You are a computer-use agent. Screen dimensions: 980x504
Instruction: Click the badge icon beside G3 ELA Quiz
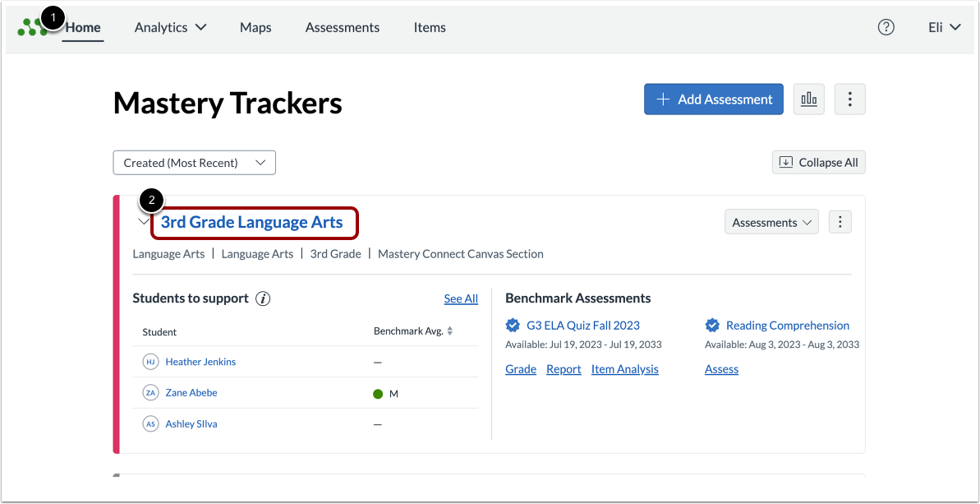(513, 325)
